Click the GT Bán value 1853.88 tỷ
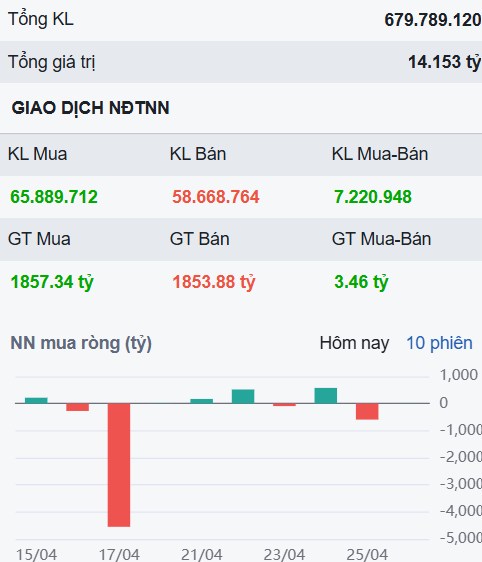Image resolution: width=482 pixels, height=562 pixels. click(214, 282)
